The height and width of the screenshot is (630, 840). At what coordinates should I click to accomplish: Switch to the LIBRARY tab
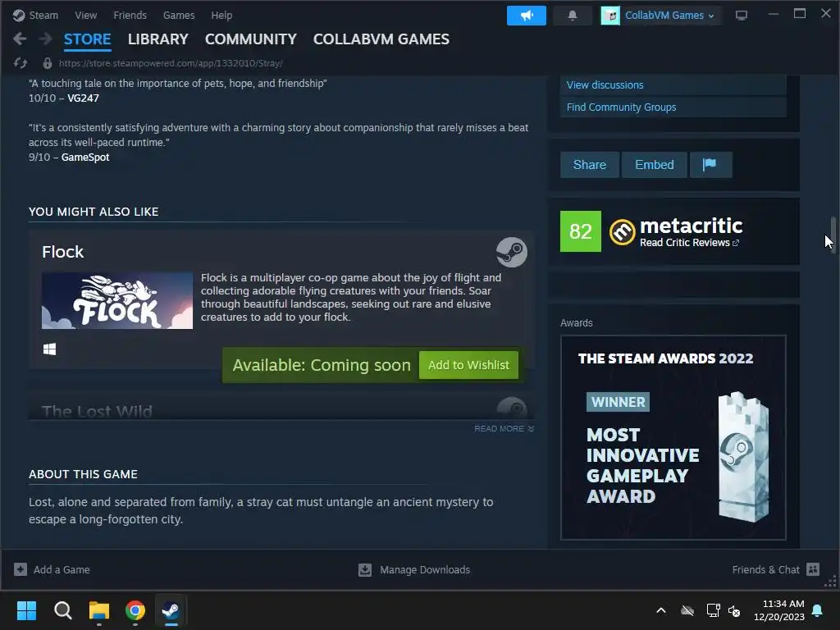coord(158,39)
